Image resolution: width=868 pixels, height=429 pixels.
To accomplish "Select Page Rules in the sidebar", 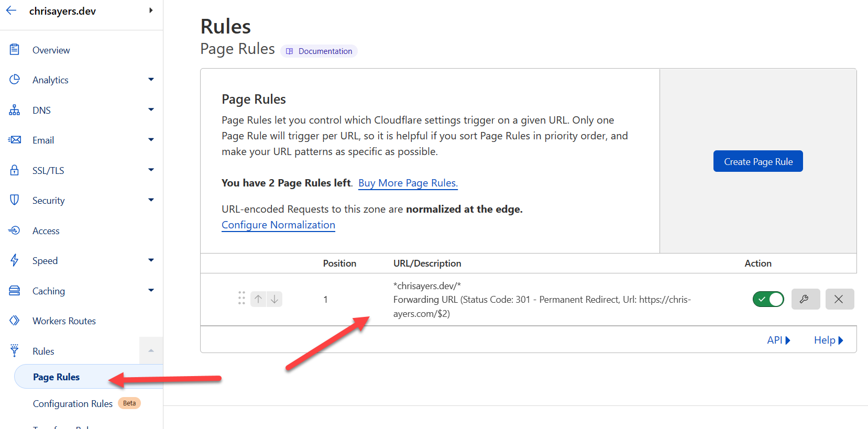I will (89, 377).
